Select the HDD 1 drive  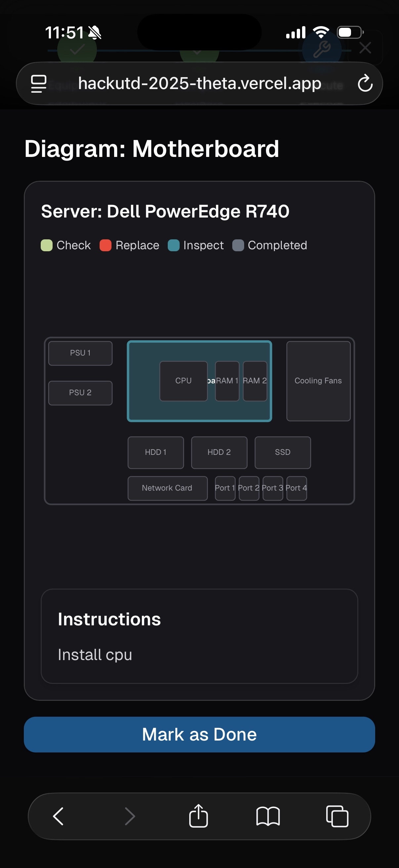point(156,453)
